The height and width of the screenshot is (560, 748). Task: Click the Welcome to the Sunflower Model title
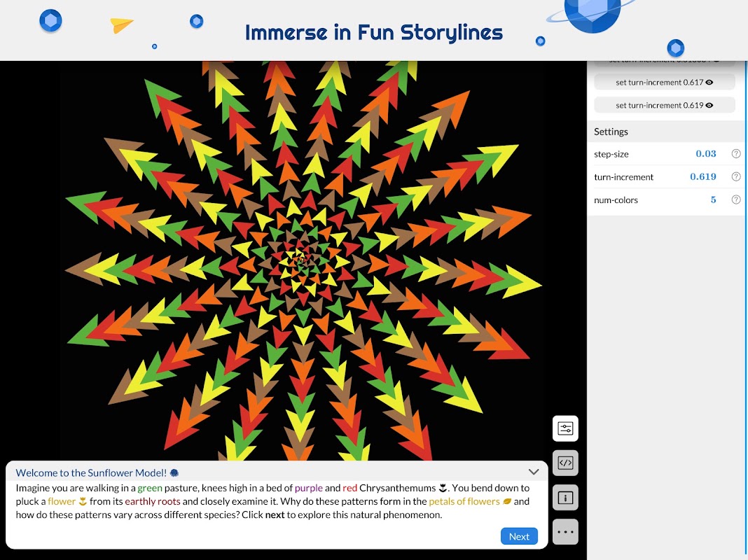[91, 472]
